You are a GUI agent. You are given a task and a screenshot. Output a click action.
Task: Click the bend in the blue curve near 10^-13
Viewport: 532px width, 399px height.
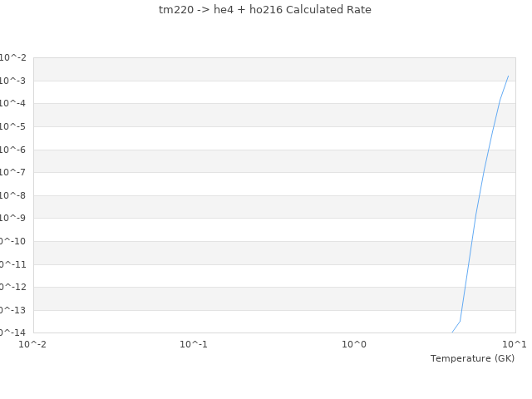460,321
